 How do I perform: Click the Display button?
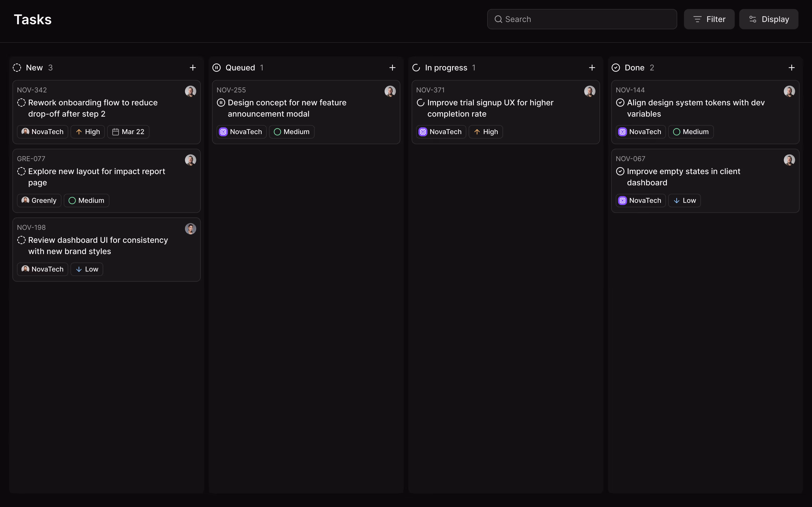(x=769, y=19)
